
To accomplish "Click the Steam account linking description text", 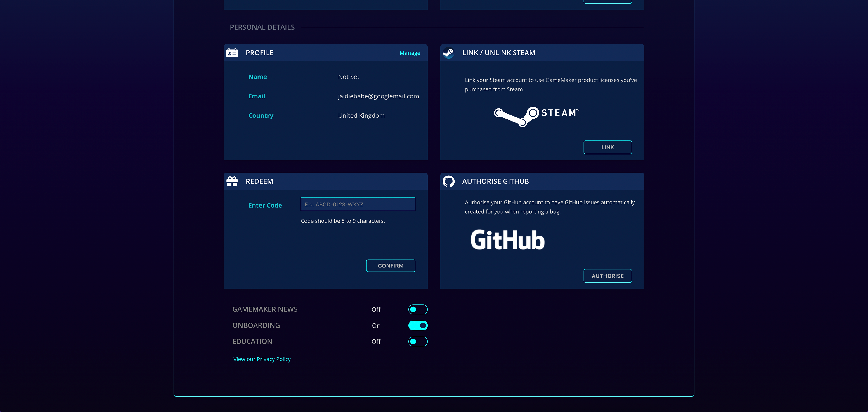I will (551, 84).
